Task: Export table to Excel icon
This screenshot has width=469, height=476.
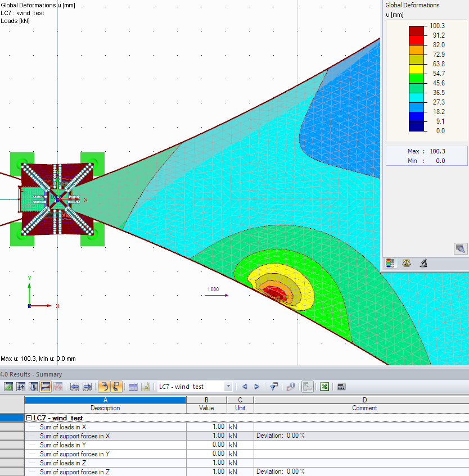Action: pyautogui.click(x=324, y=387)
